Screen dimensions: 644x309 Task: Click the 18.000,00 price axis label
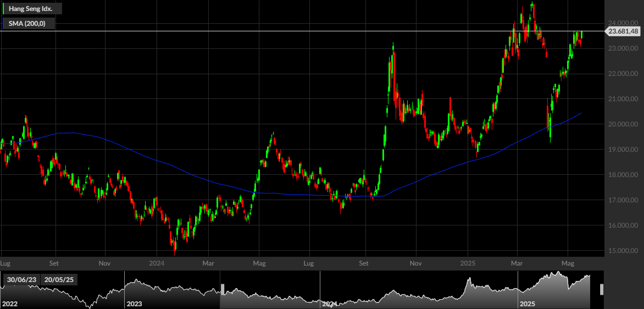pyautogui.click(x=624, y=175)
